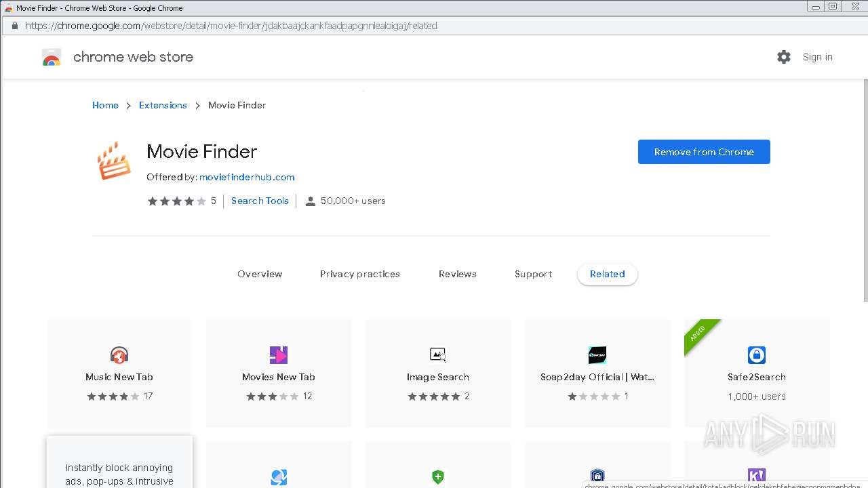Go to the Extensions breadcrumb link
The image size is (868, 488).
pos(163,105)
